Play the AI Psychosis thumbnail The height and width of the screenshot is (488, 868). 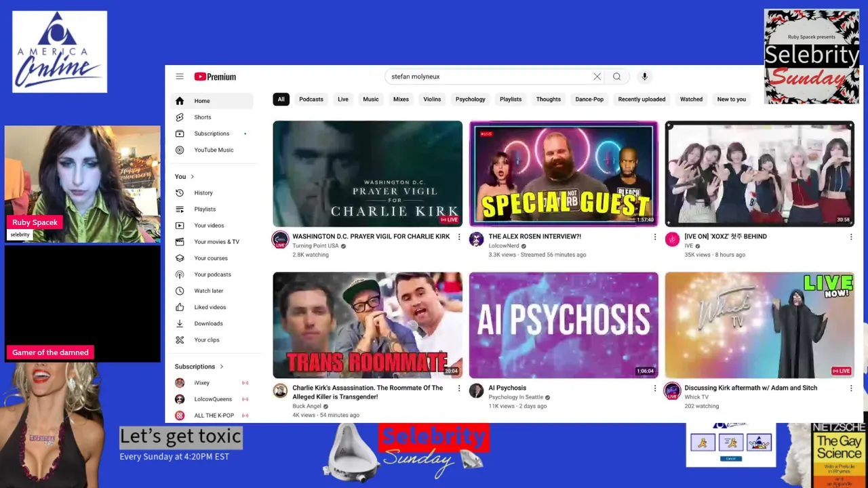[x=564, y=325]
